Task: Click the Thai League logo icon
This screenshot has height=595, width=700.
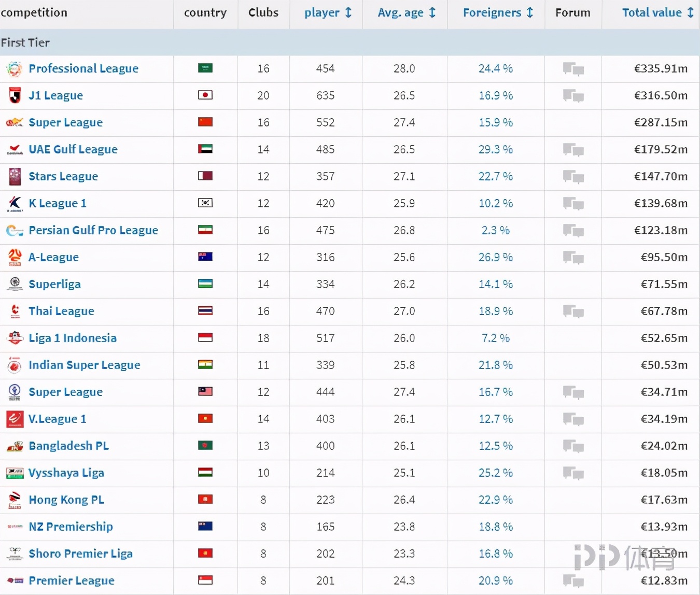Action: coord(15,311)
